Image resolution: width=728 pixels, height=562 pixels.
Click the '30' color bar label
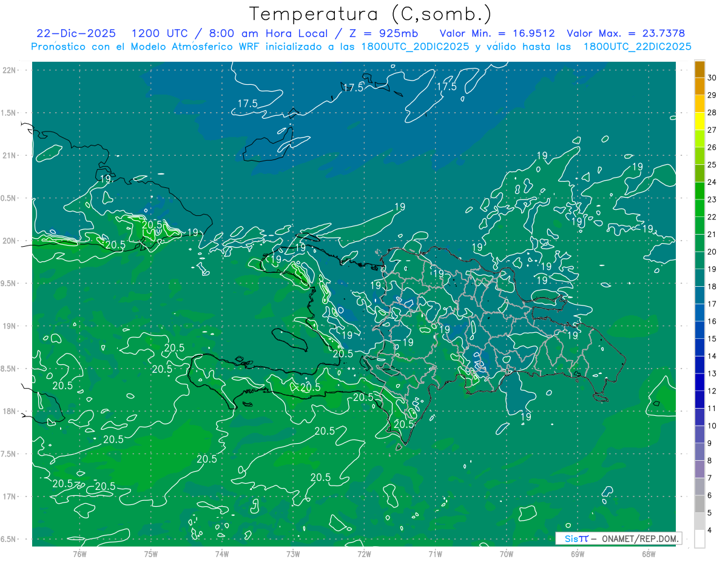(712, 78)
